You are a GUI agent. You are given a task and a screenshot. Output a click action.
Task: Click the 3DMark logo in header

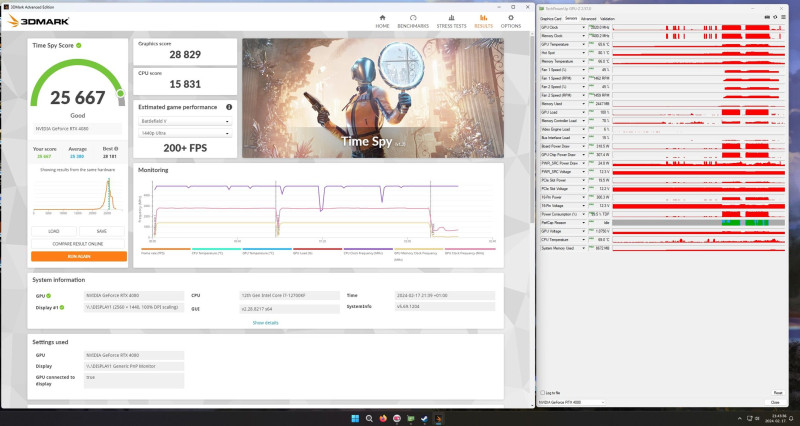(x=39, y=21)
